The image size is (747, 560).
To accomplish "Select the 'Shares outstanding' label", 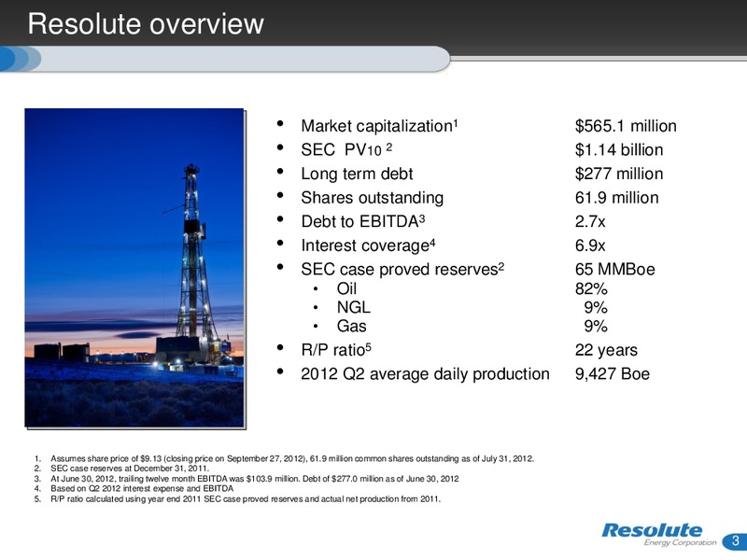I will click(372, 198).
